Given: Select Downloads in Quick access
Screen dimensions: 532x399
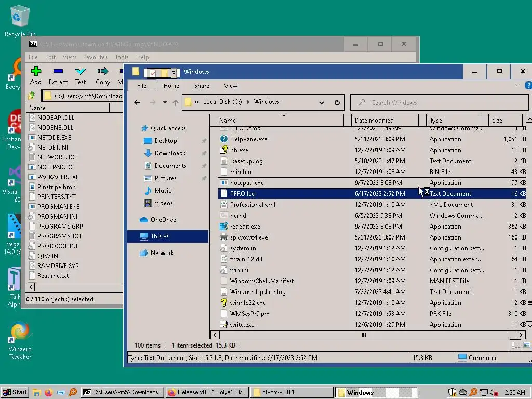Looking at the screenshot, I should pyautogui.click(x=170, y=153).
